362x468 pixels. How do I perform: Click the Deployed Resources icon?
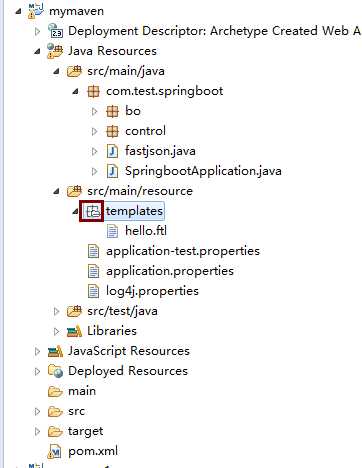point(55,371)
